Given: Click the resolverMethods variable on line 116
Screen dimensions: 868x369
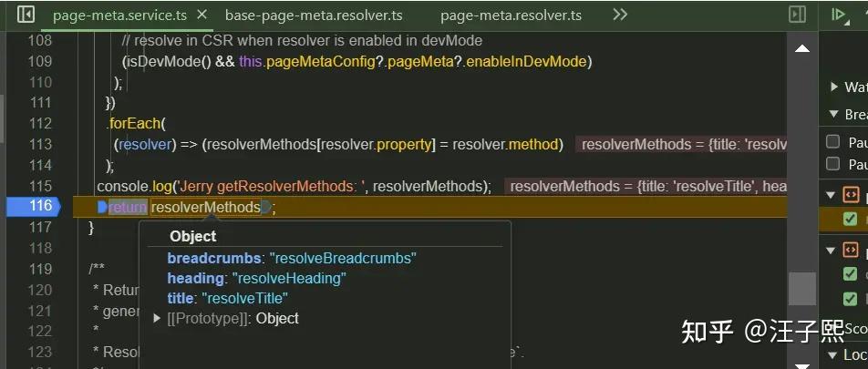Looking at the screenshot, I should click(x=205, y=208).
